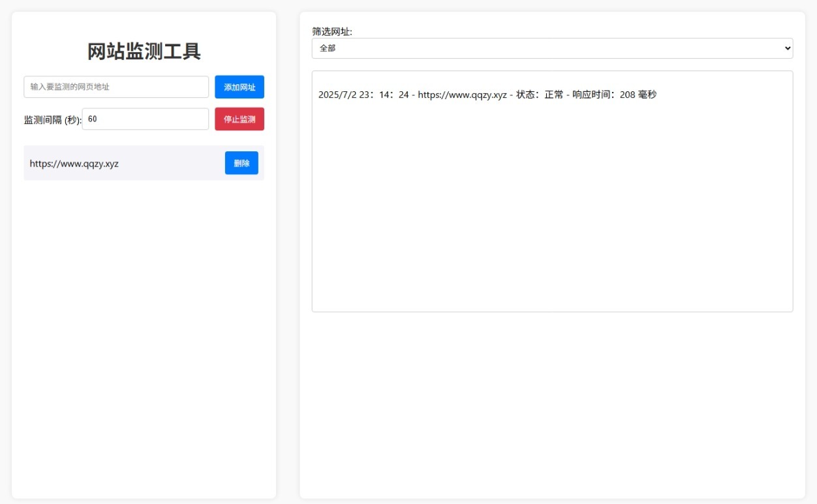Click the URL input placeholder 输入要监测的网页地址
817x504 pixels.
(116, 87)
